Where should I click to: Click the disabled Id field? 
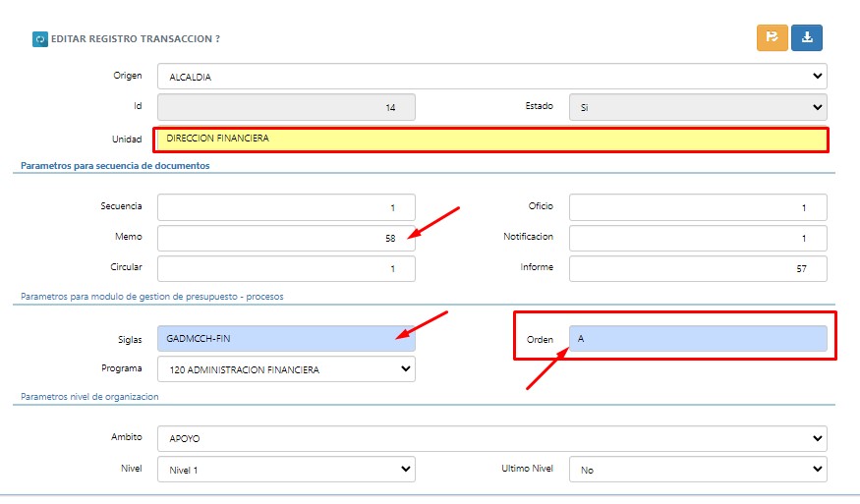286,107
